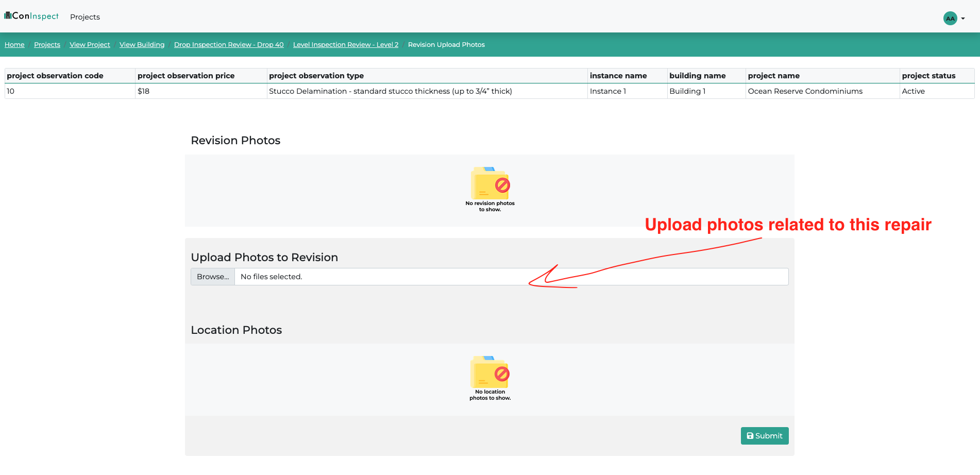Expand the user account dropdown arrow

click(963, 19)
